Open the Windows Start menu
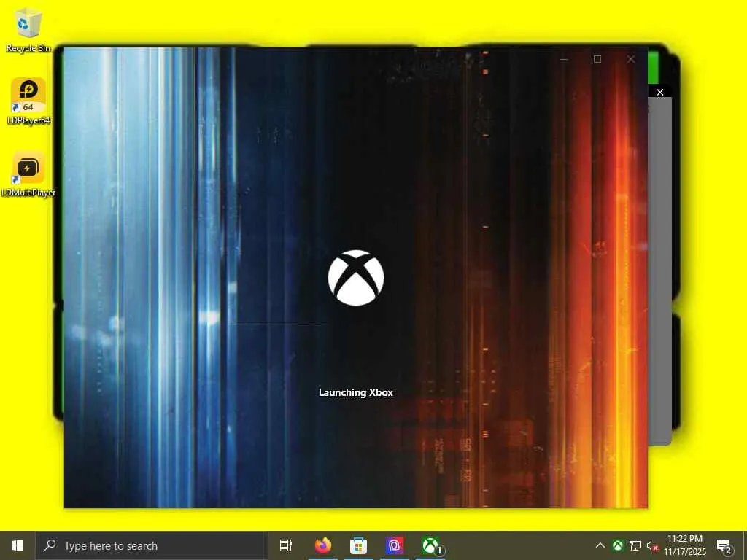This screenshot has height=560, width=747. pos(18,545)
